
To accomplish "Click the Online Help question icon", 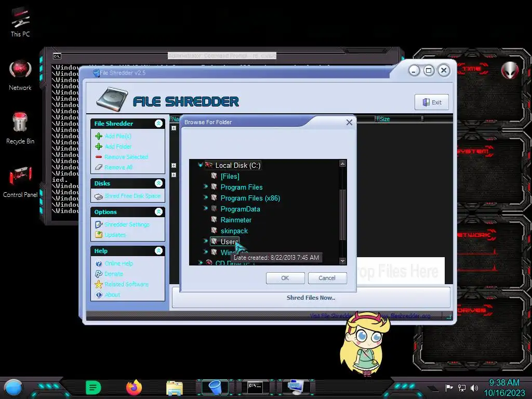I will [x=99, y=263].
